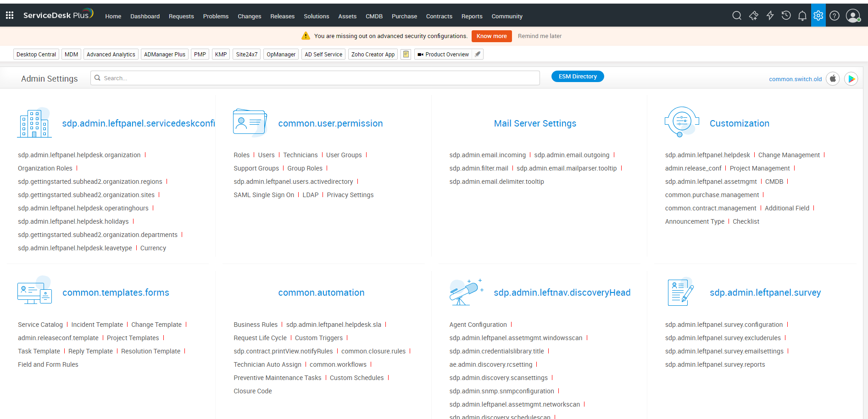Open the Incident Template link

point(97,325)
